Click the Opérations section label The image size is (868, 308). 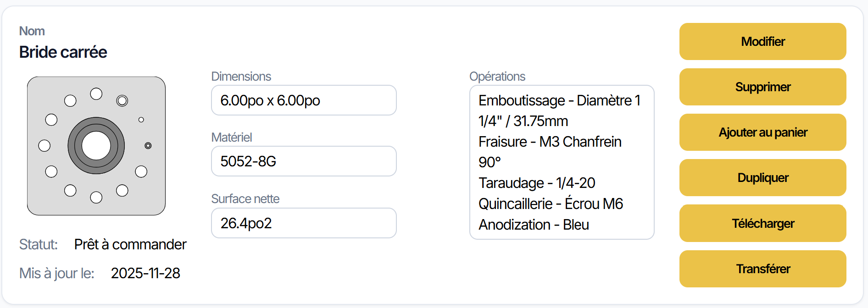click(497, 77)
